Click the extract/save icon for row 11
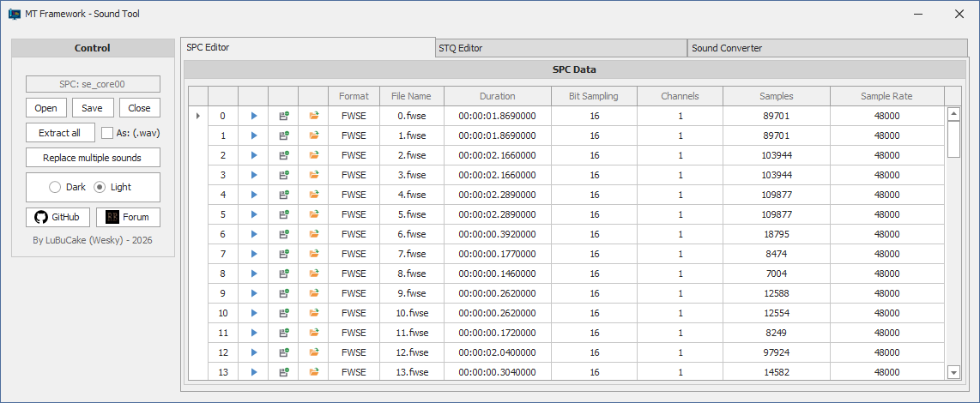The image size is (980, 403). pyautogui.click(x=284, y=333)
